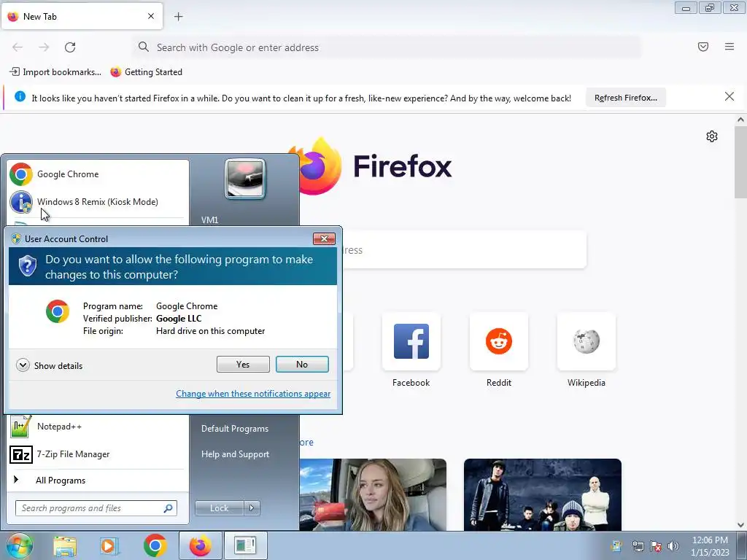Open Action Center flag in system tray

[656, 546]
